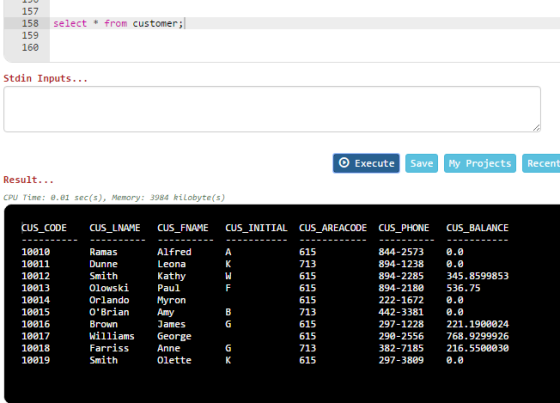560x403 pixels.
Task: Click first name Anne
Action: [169, 348]
